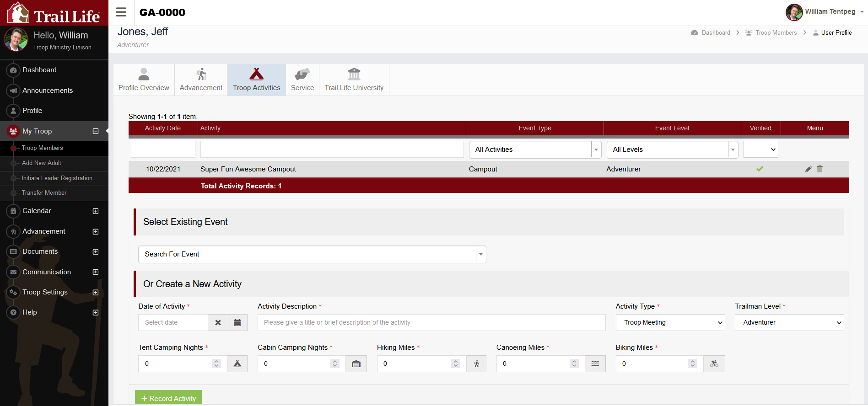Switch to the Advancement tab
This screenshot has width=868, height=406.
coord(201,80)
